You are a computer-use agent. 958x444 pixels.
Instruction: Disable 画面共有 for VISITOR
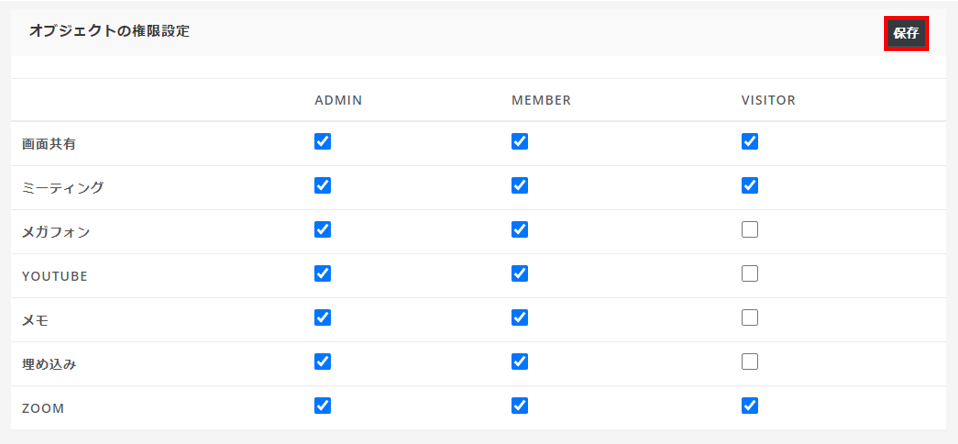click(x=750, y=142)
